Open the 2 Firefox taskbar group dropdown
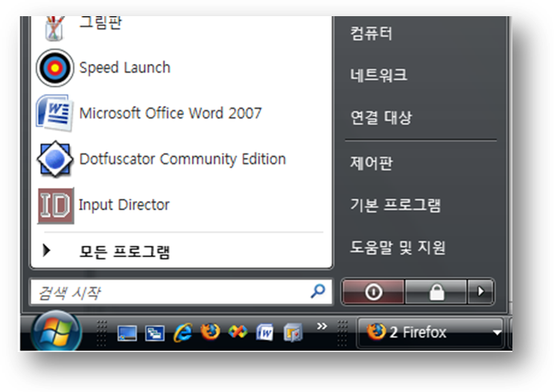This screenshot has width=554, height=392. (x=497, y=333)
